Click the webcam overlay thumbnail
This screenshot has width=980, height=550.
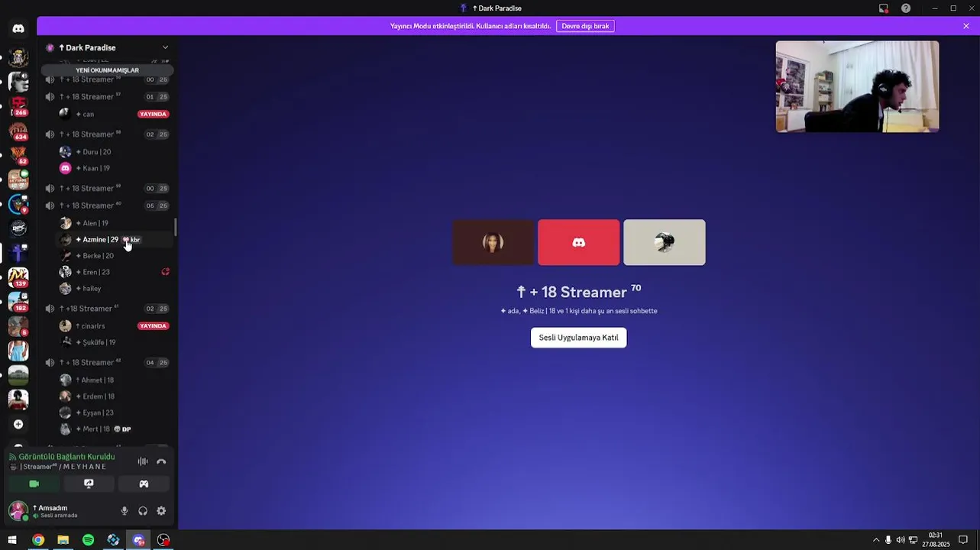(857, 86)
